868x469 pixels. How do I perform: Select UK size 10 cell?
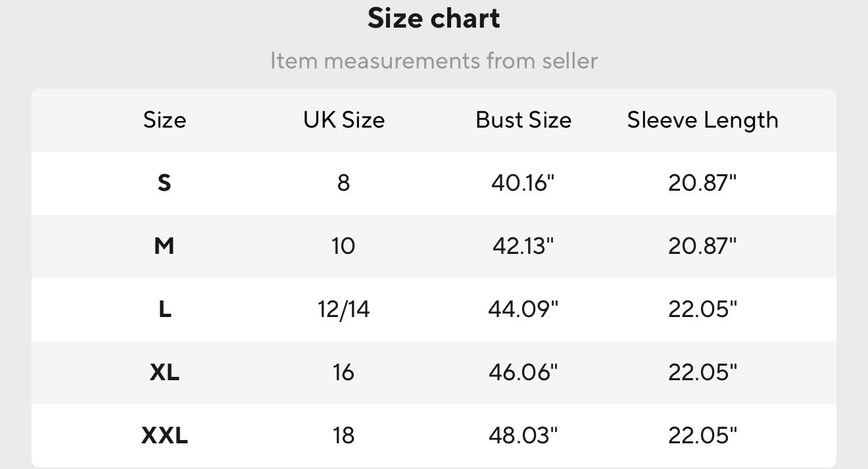(x=344, y=246)
